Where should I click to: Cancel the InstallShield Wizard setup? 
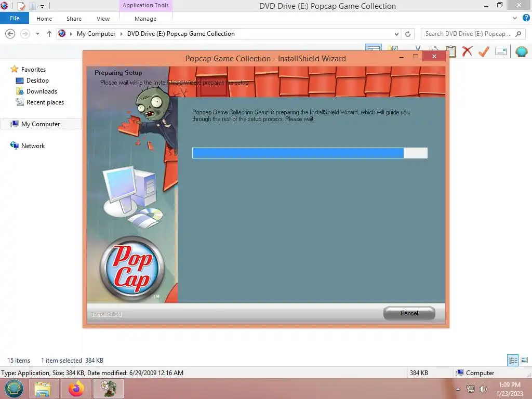click(409, 313)
